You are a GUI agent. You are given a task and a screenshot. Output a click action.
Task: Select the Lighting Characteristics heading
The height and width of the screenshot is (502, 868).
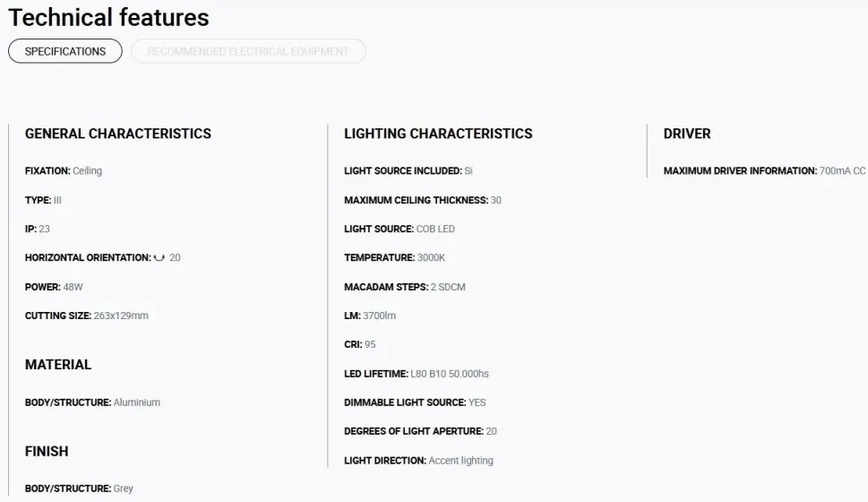pyautogui.click(x=438, y=134)
